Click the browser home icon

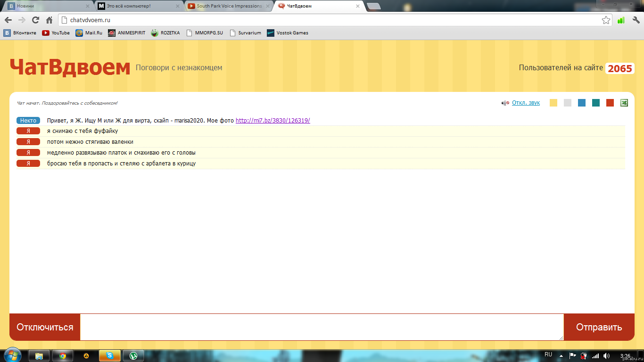click(49, 20)
